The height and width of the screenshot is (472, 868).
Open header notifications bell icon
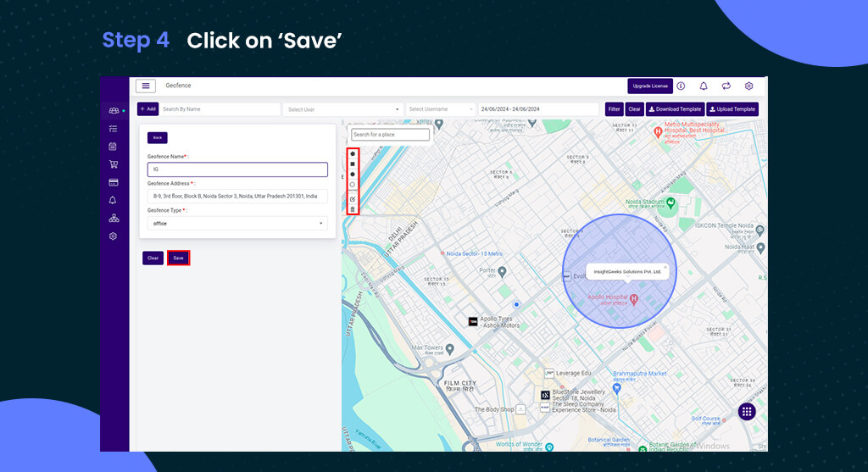704,86
